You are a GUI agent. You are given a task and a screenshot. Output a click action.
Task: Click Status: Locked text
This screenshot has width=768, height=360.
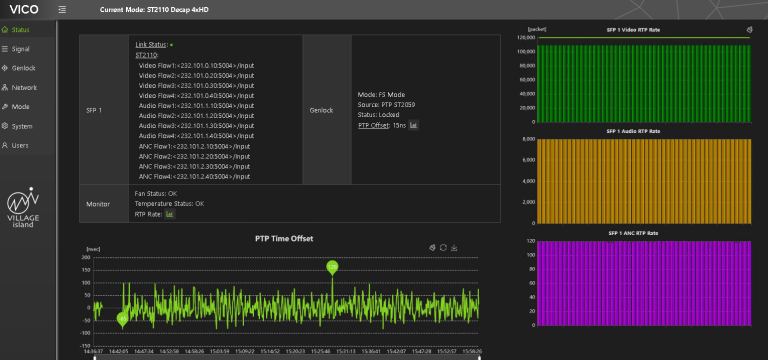click(x=379, y=115)
